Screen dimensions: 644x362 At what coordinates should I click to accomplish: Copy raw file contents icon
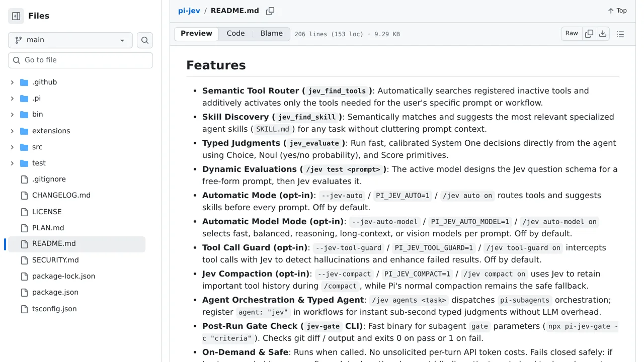pyautogui.click(x=589, y=34)
